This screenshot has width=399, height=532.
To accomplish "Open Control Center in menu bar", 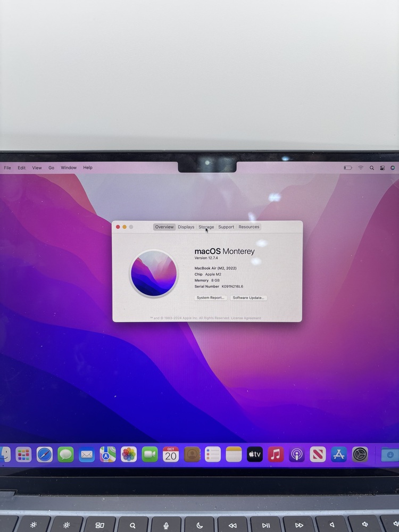I will coord(382,168).
